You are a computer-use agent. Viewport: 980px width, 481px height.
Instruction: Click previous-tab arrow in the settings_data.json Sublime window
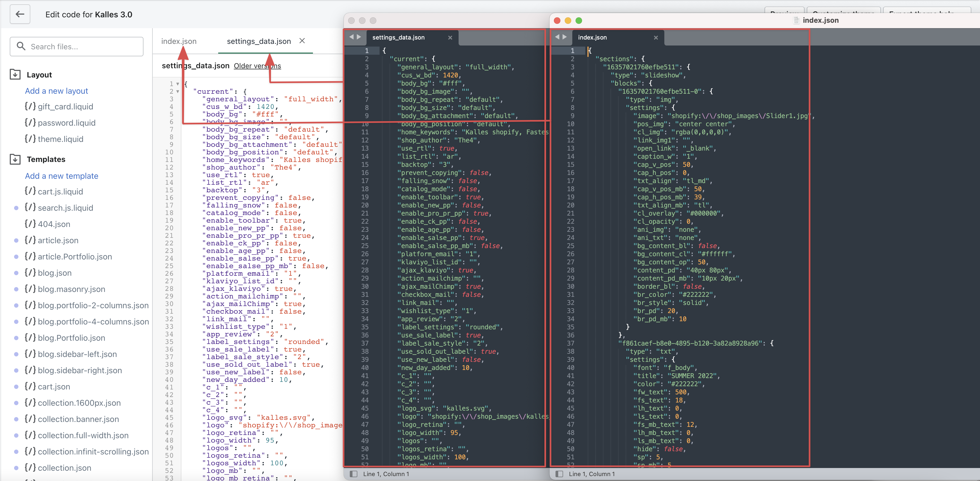click(351, 37)
